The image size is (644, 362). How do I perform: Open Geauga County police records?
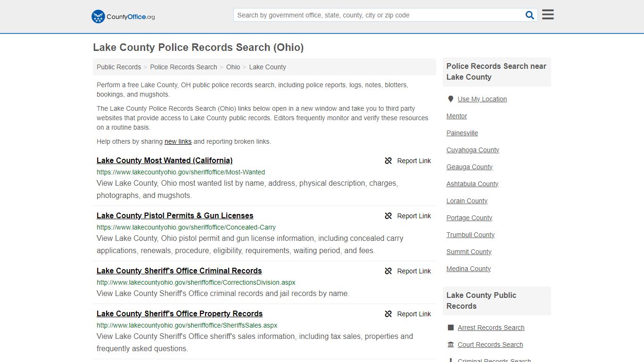[x=470, y=167]
